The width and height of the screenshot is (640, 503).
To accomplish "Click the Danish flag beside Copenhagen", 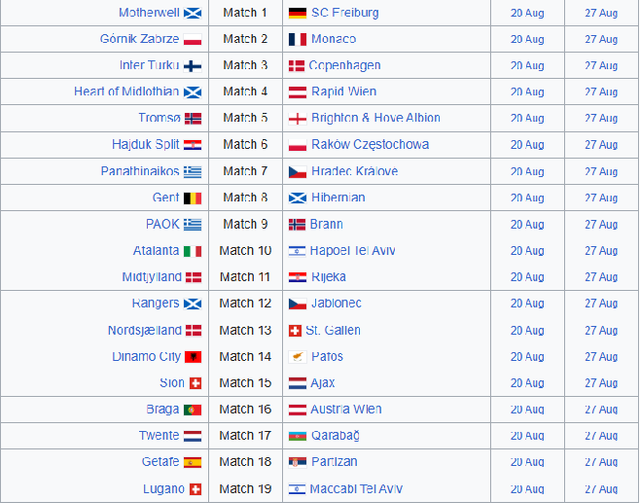I will pyautogui.click(x=296, y=66).
